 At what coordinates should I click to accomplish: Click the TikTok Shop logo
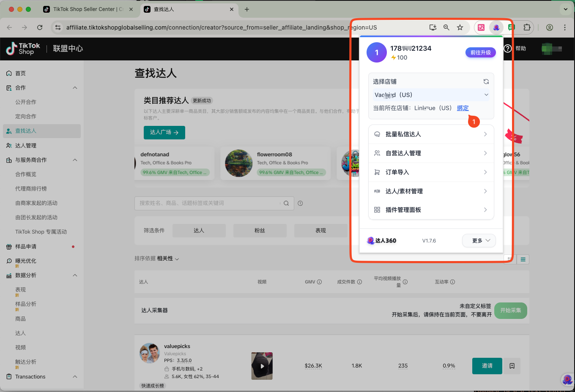pos(22,49)
